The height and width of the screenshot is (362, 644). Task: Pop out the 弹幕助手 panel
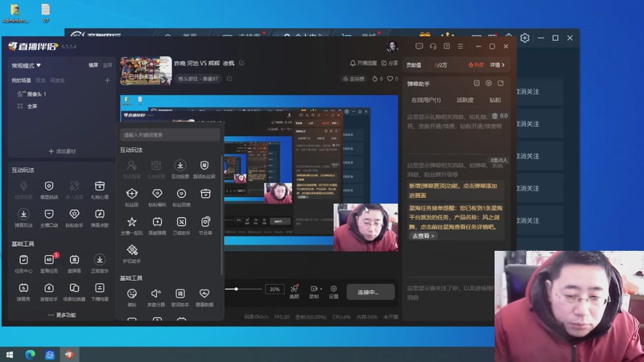(501, 84)
